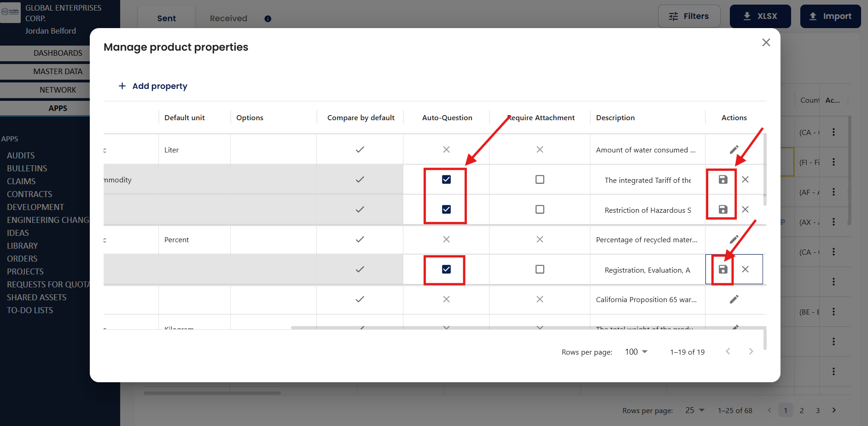The height and width of the screenshot is (426, 868).
Task: Save the Restriction of Hazardous row
Action: click(723, 210)
